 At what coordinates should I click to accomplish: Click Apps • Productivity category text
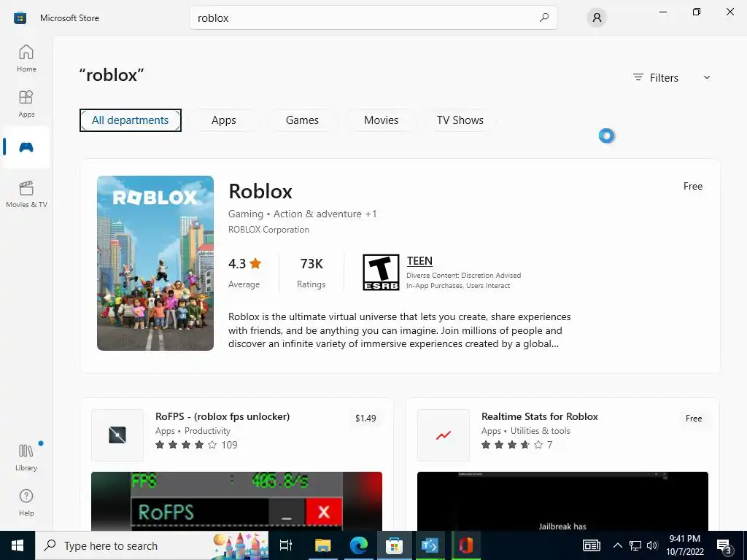193,430
